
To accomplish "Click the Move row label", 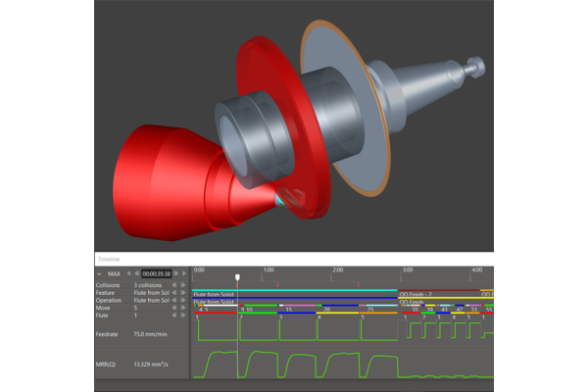I will click(103, 308).
